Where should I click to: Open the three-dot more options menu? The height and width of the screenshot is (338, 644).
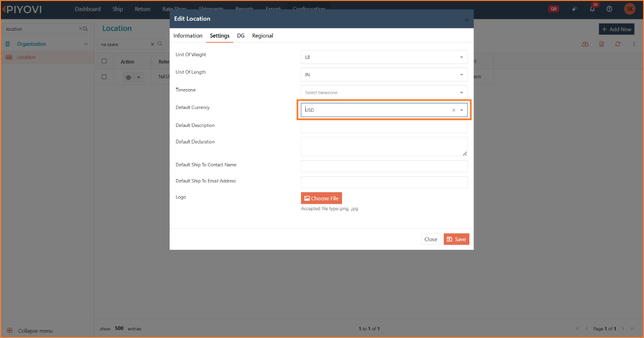coord(634,44)
